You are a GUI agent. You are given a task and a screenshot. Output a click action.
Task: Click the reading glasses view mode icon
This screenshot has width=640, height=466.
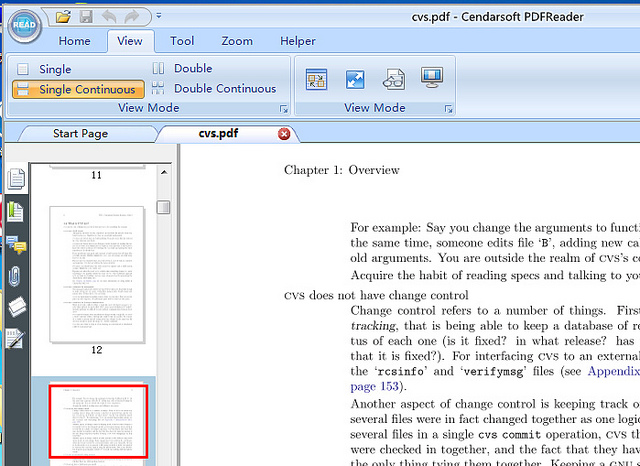tap(394, 79)
